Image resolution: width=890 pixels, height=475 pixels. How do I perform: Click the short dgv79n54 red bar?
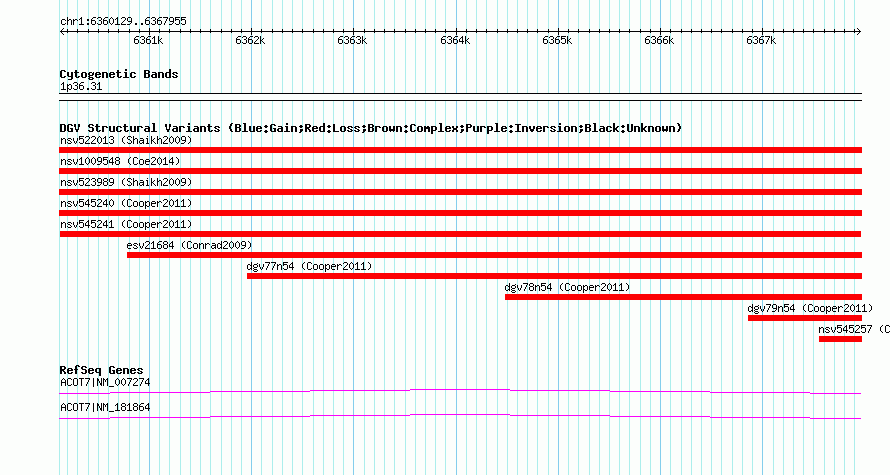click(805, 318)
